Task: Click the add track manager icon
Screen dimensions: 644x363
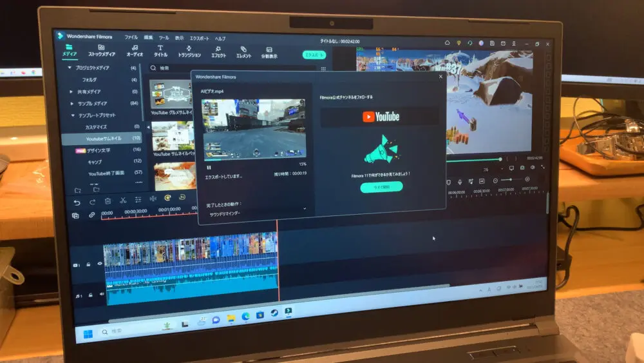Action: 75,216
